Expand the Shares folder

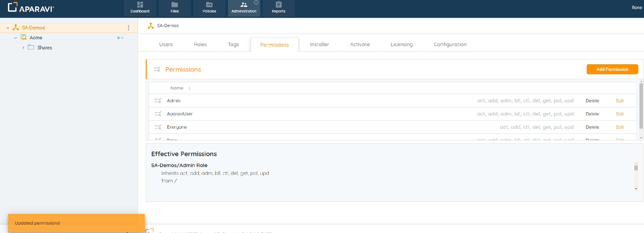click(x=23, y=47)
